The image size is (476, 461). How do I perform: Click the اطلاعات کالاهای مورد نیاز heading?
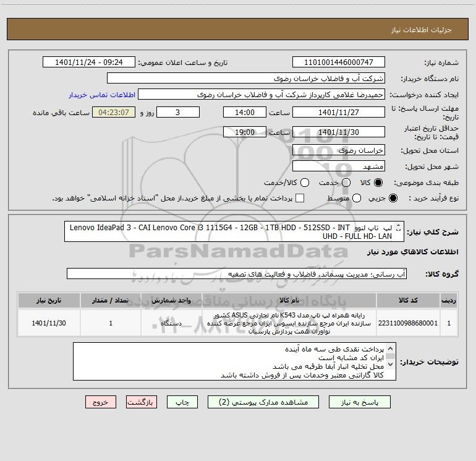click(413, 252)
